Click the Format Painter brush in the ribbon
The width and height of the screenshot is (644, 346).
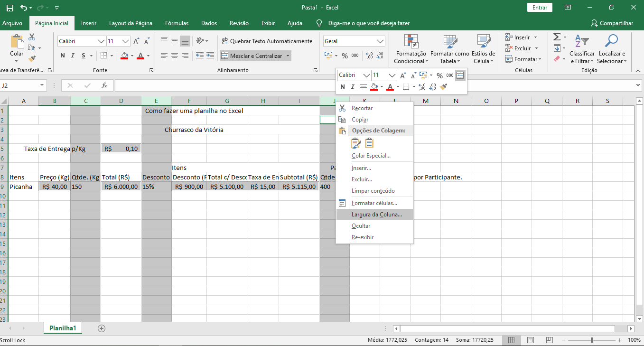click(x=32, y=59)
